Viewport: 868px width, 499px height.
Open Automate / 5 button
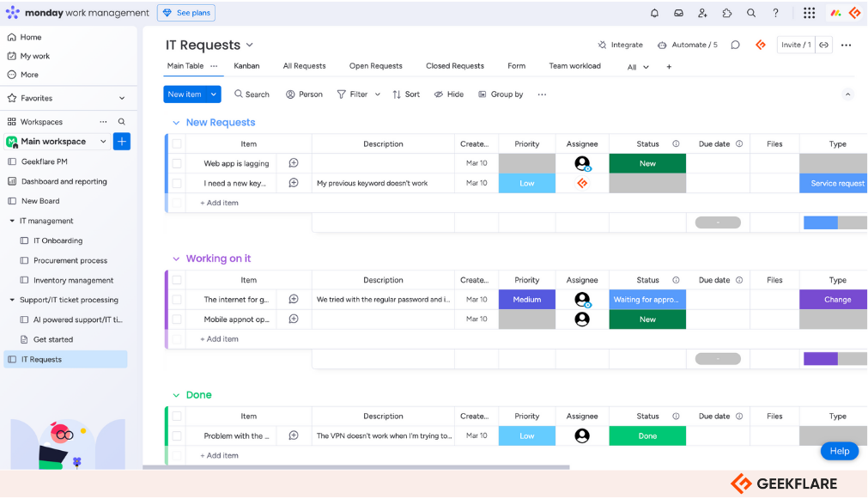pos(687,45)
